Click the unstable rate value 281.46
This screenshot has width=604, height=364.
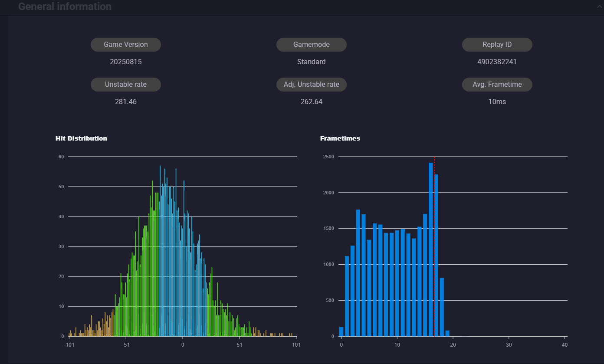(x=126, y=102)
